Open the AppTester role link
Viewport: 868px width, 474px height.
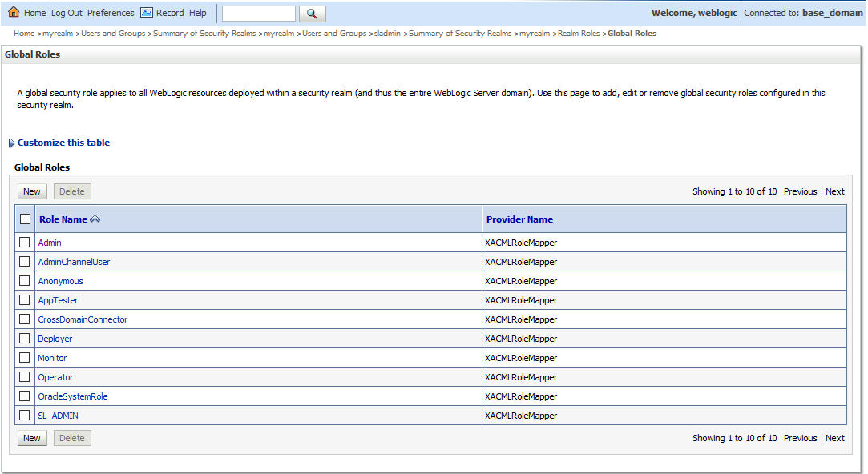pos(58,300)
